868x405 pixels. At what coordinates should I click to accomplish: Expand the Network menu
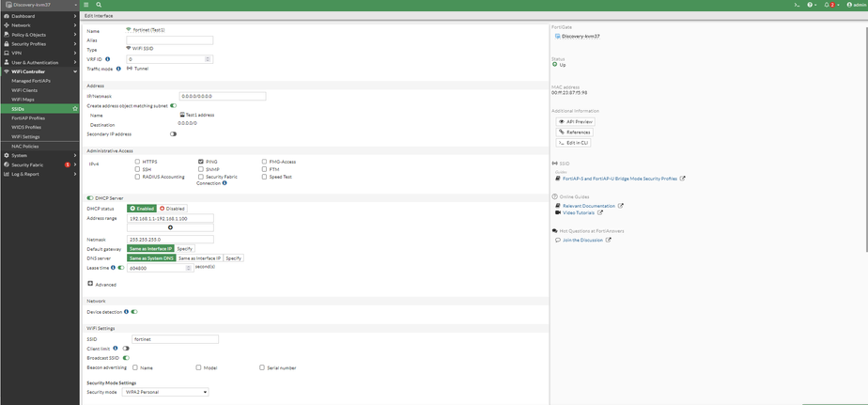(39, 25)
